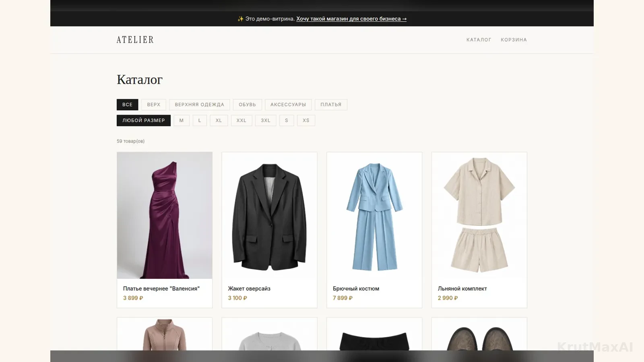This screenshot has width=644, height=362.
Task: Click the price 2 990 ₽
Action: 448,298
